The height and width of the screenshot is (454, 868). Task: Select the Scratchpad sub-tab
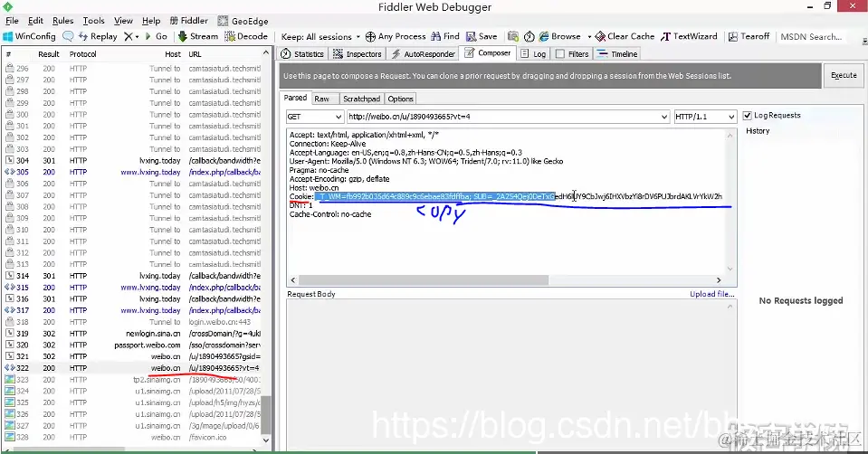point(361,99)
